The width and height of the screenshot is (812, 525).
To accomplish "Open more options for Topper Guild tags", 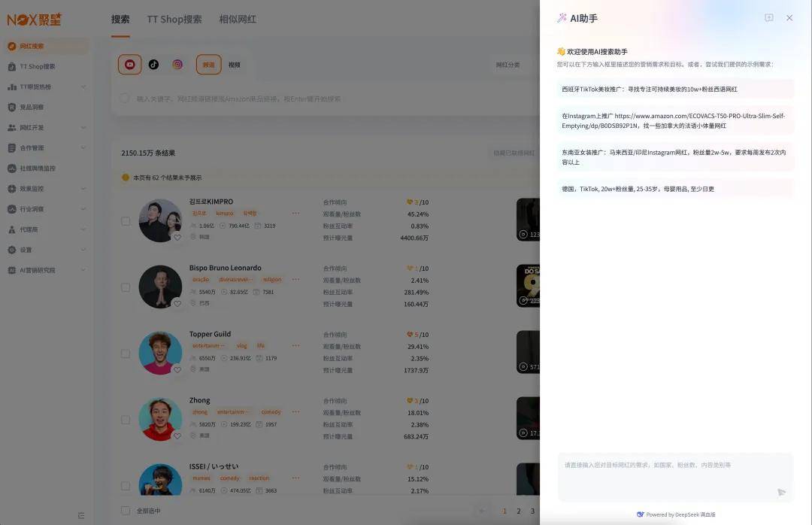I will click(x=295, y=345).
